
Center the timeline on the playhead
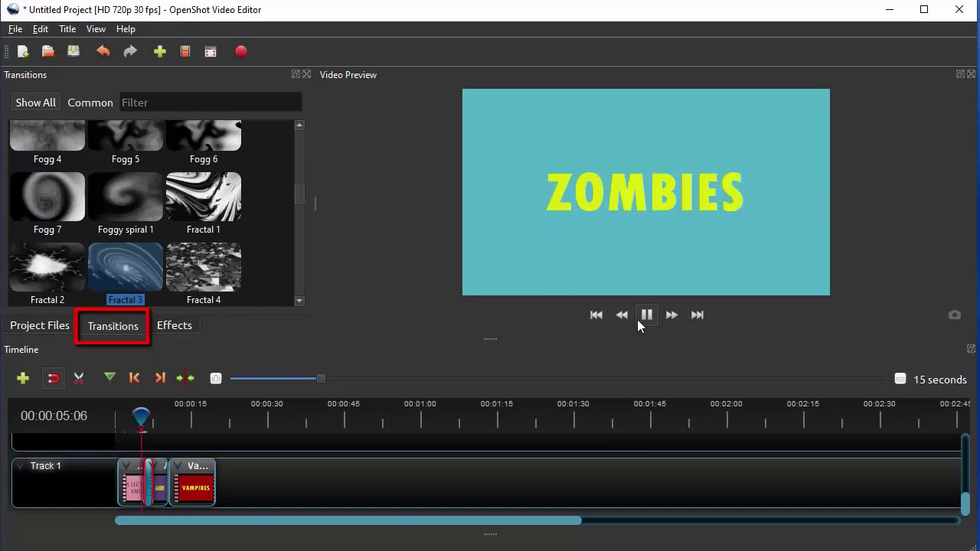tap(185, 378)
